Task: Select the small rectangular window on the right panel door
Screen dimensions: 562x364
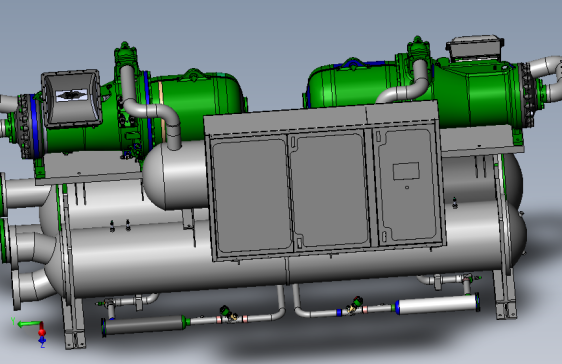Action: [x=406, y=171]
